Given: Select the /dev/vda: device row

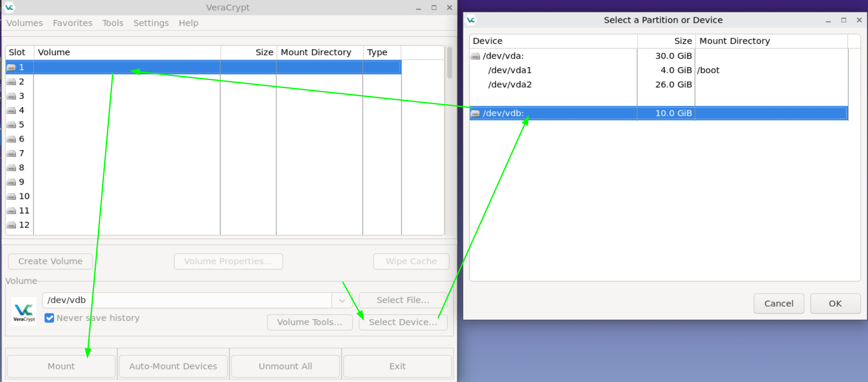Looking at the screenshot, I should coord(659,56).
